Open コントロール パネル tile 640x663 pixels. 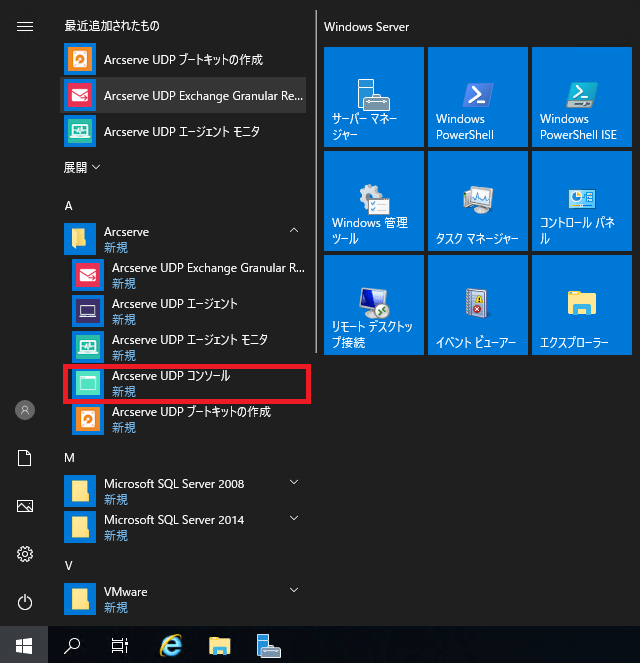tap(582, 201)
